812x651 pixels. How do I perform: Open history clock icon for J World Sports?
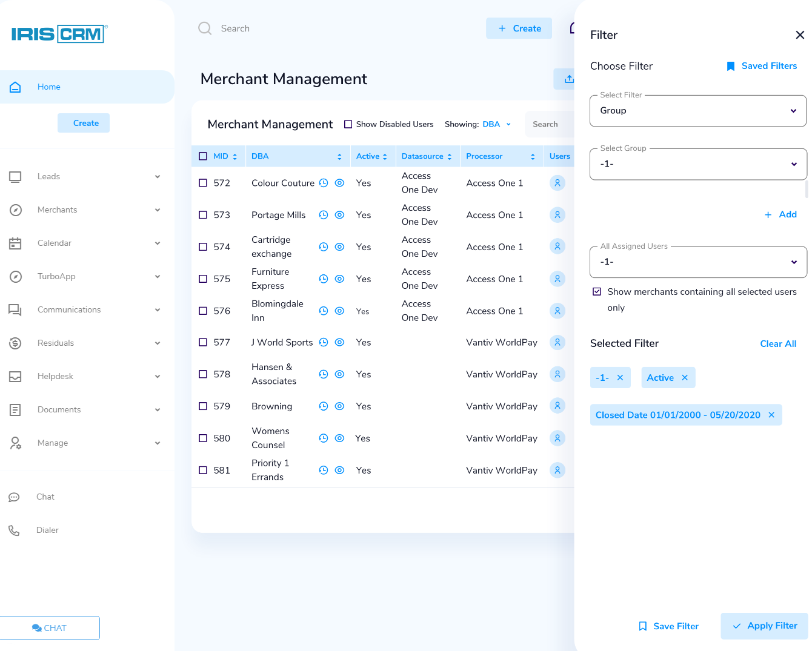tap(324, 342)
